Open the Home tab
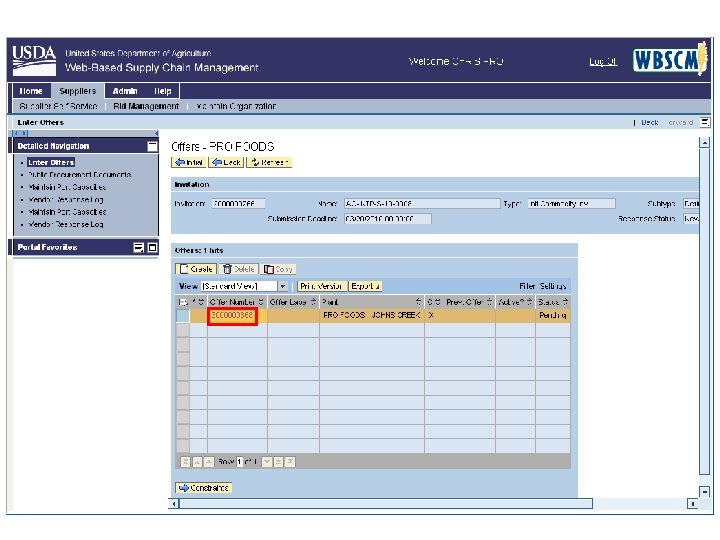The image size is (720, 540). pos(31,91)
